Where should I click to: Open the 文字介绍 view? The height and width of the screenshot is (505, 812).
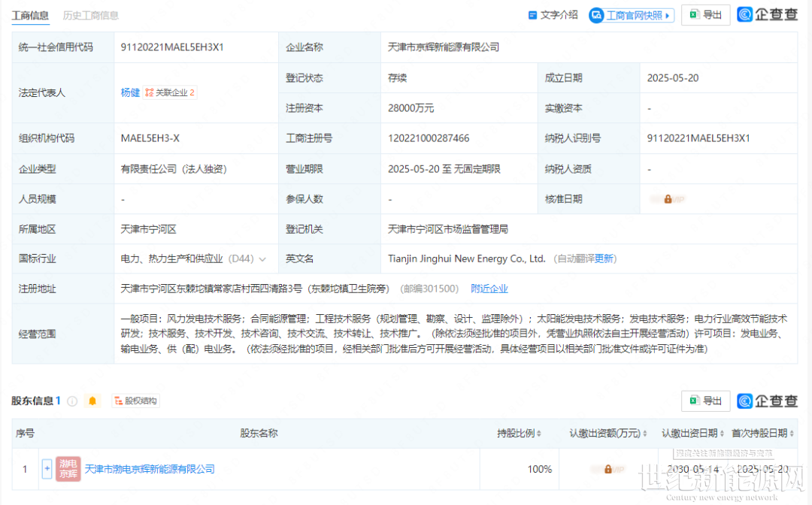(553, 15)
